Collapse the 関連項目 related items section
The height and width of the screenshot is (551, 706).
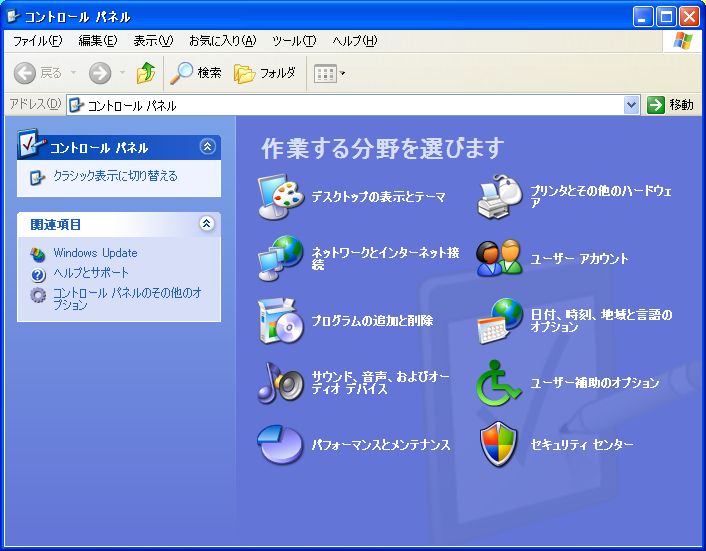[207, 224]
